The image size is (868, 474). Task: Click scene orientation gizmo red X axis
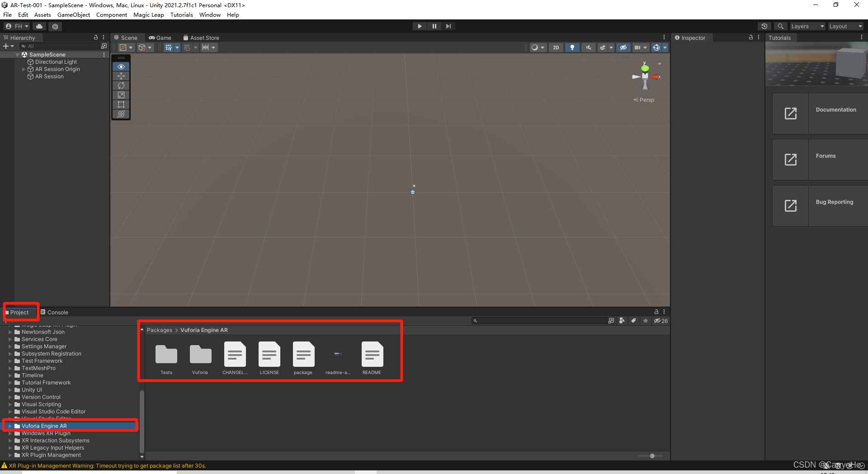(655, 77)
